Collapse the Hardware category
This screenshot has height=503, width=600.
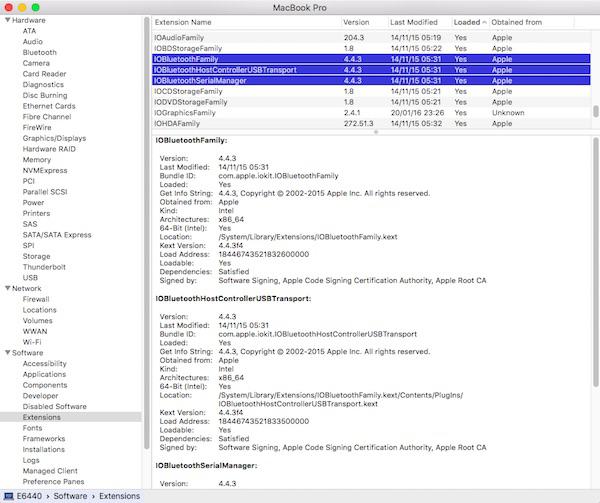pos(6,20)
